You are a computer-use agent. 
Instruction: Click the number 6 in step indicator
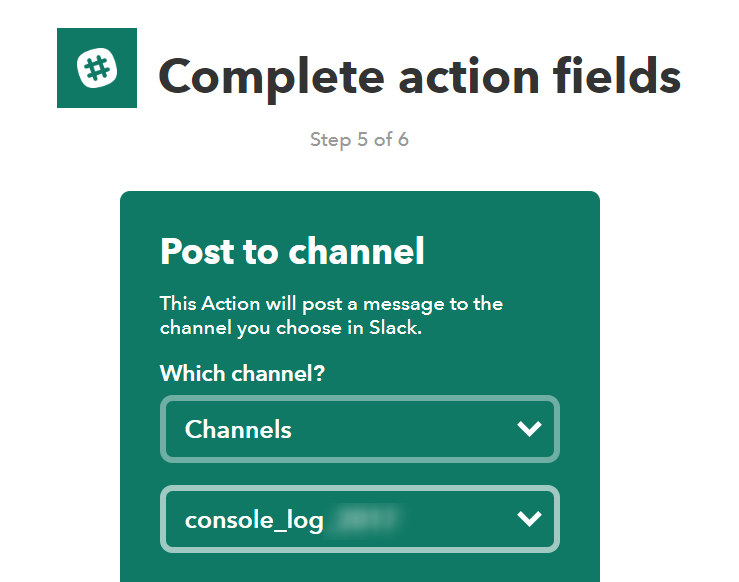(x=403, y=139)
